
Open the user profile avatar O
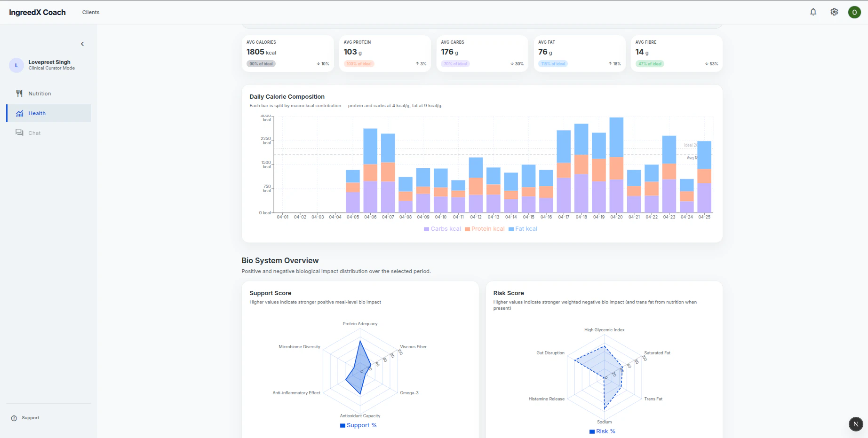pyautogui.click(x=854, y=12)
